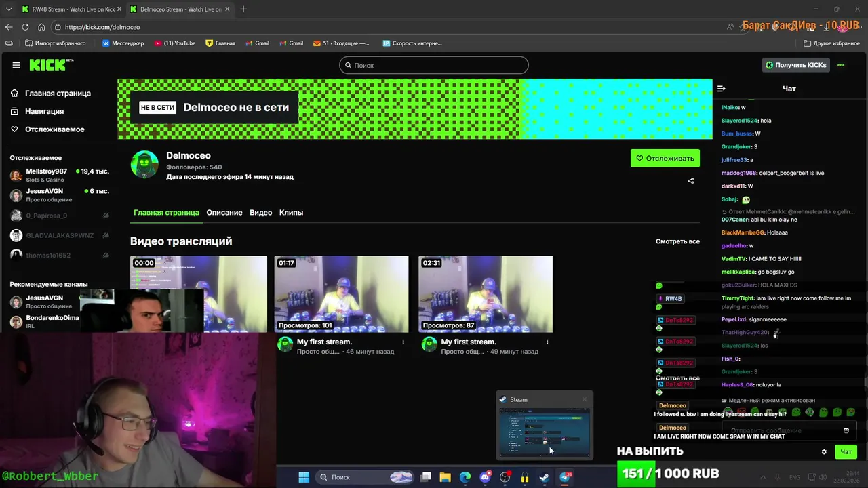The image size is (868, 488).
Task: Open the green user menu icon beside Получить KICKs
Action: [x=841, y=65]
